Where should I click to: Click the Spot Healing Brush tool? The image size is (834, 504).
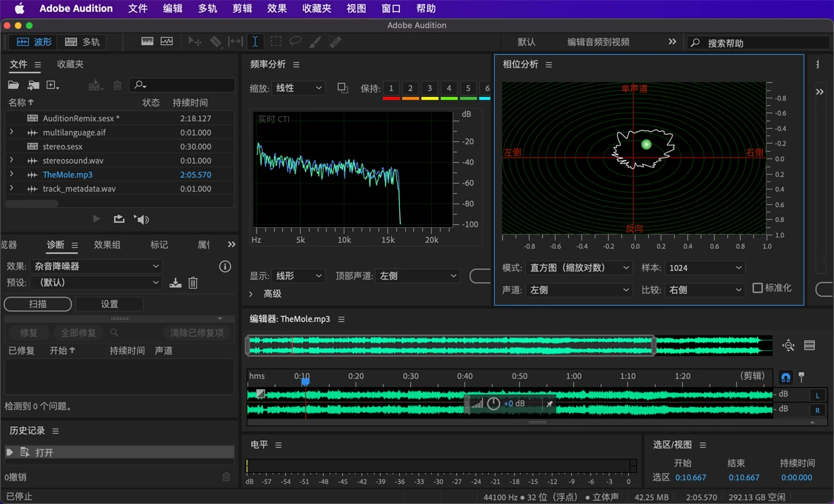[x=335, y=42]
